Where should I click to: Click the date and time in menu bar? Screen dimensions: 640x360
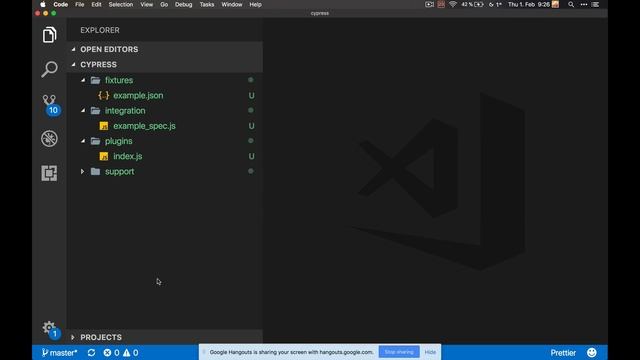click(x=529, y=4)
